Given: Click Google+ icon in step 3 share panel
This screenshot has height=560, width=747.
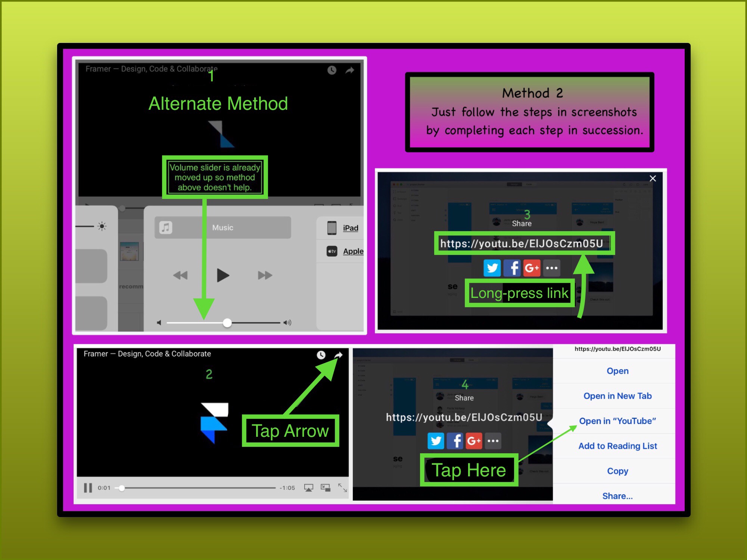Looking at the screenshot, I should [532, 268].
